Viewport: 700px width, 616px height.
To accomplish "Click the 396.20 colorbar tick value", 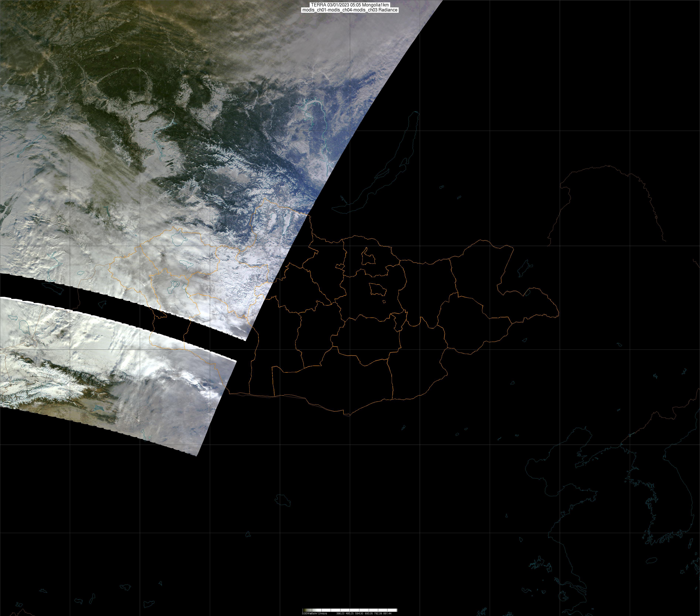I will (x=340, y=613).
